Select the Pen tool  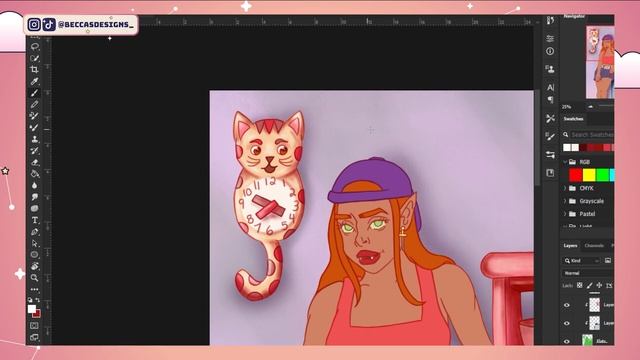tap(35, 232)
